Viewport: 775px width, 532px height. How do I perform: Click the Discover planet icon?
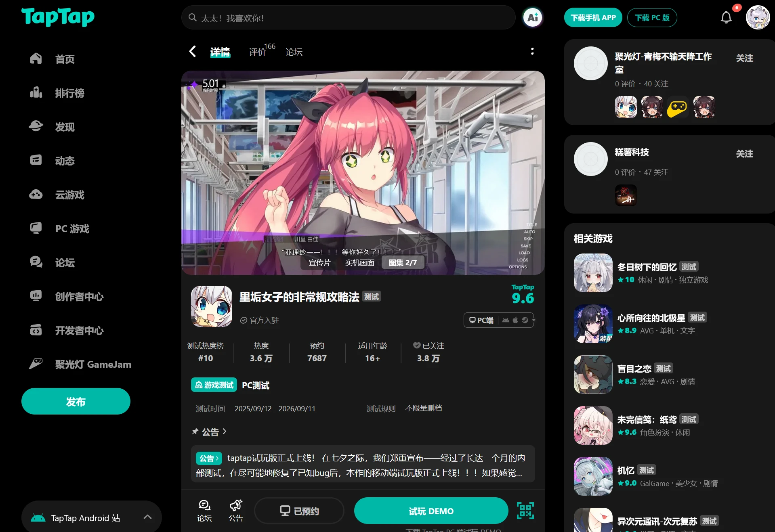pyautogui.click(x=36, y=127)
